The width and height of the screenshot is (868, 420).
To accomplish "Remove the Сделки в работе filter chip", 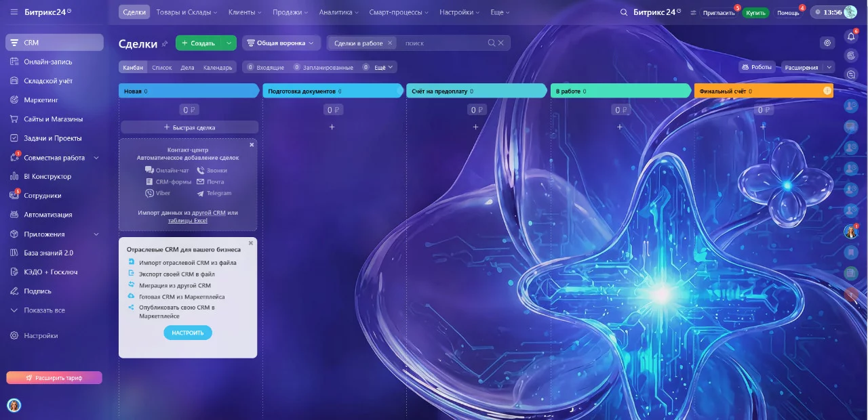I will tap(390, 43).
